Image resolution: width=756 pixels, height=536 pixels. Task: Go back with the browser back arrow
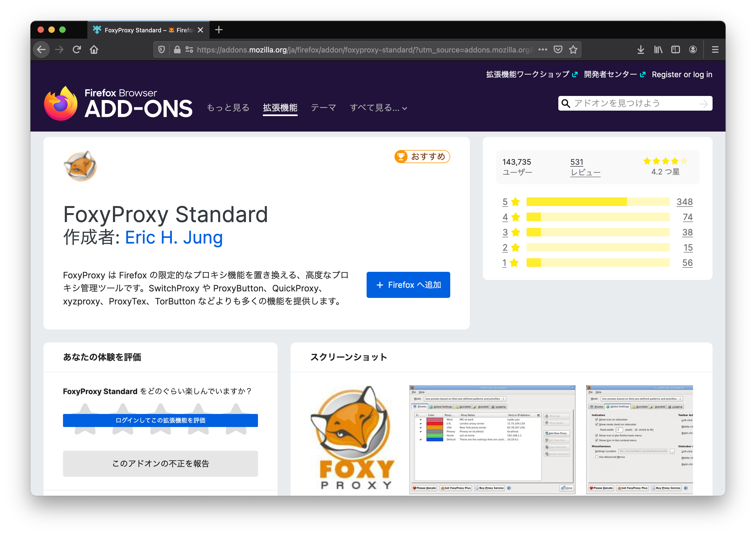tap(41, 49)
